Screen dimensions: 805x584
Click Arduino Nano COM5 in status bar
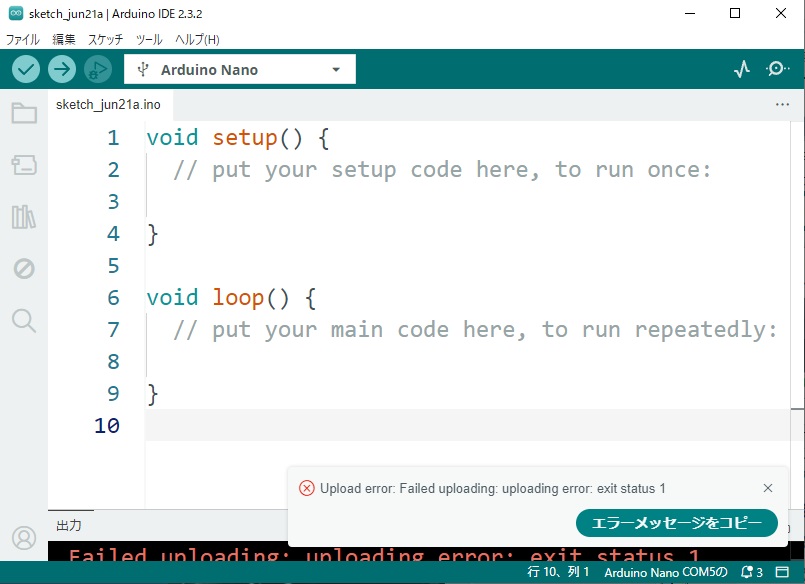pos(666,572)
